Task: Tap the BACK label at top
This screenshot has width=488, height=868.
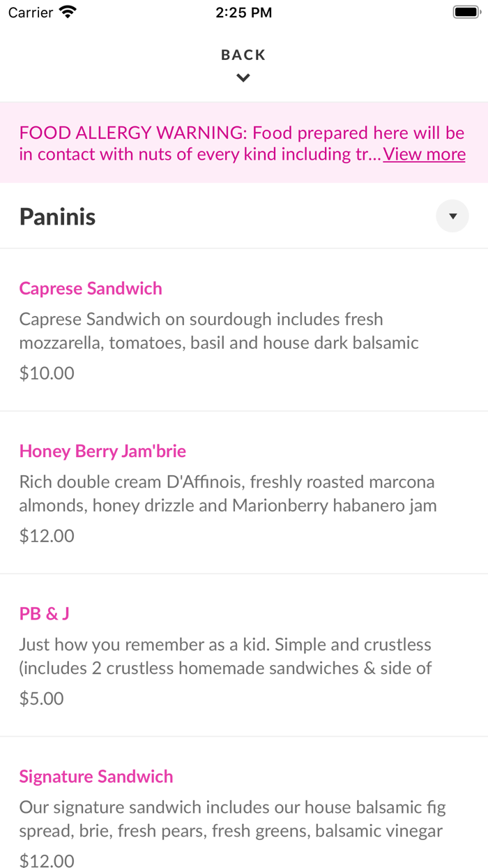Action: pyautogui.click(x=243, y=55)
